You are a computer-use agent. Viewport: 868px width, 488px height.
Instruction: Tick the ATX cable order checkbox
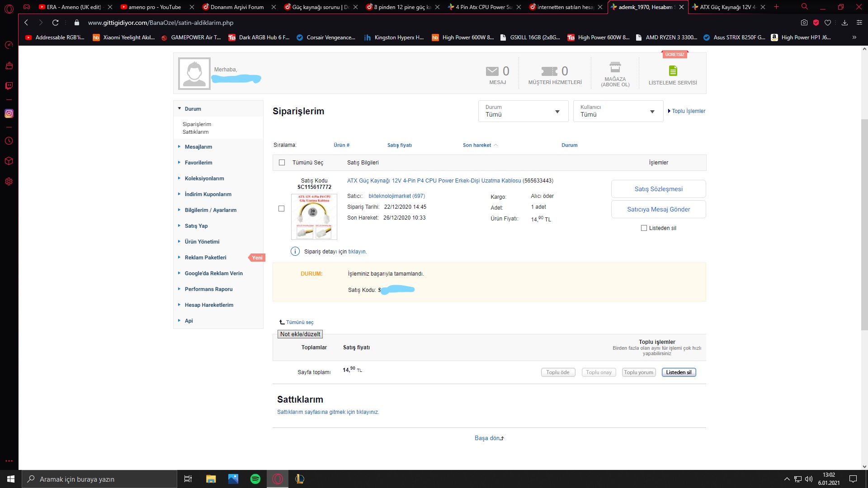click(x=281, y=209)
